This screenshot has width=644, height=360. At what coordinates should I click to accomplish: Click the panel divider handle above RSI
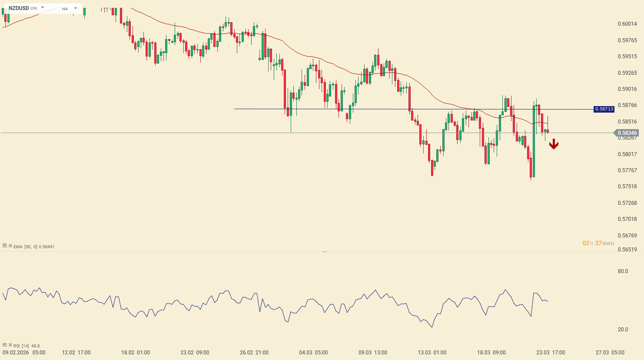[x=324, y=252]
